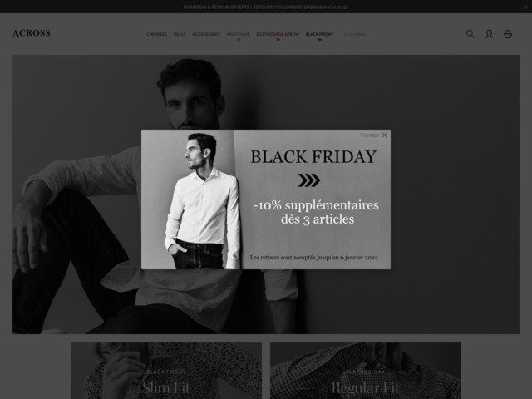Open the Slim Fit category tile

166,371
